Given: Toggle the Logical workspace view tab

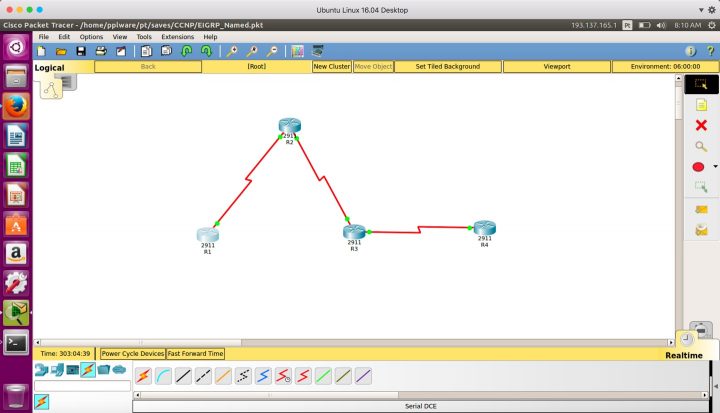Looking at the screenshot, I should (x=50, y=68).
